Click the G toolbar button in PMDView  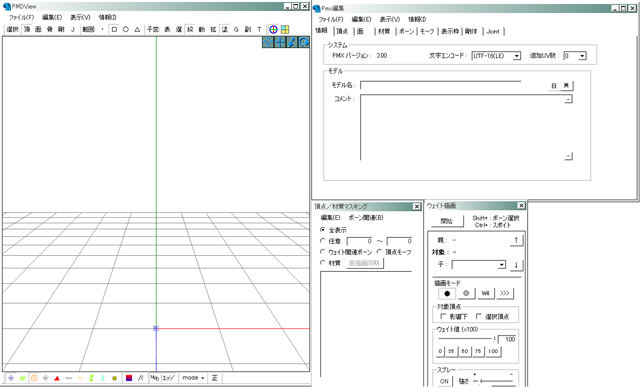[x=236, y=29]
